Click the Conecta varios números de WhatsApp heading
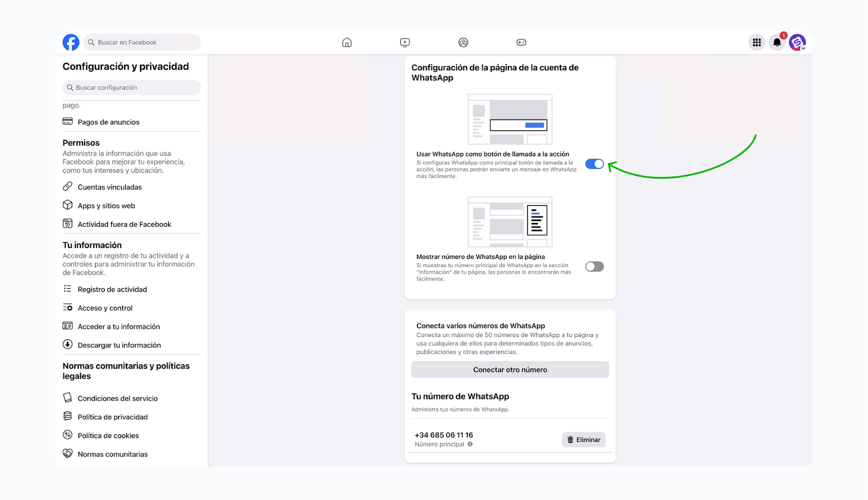The height and width of the screenshot is (500, 868). [481, 326]
